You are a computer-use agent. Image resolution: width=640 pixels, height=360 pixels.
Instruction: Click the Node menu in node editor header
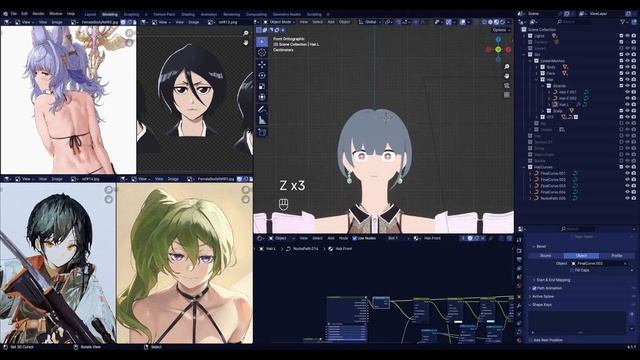(x=344, y=238)
